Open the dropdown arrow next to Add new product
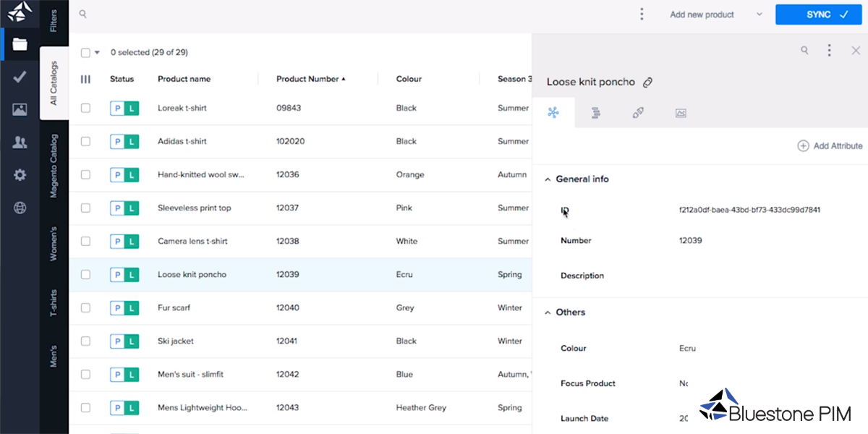The image size is (868, 434). pyautogui.click(x=759, y=14)
